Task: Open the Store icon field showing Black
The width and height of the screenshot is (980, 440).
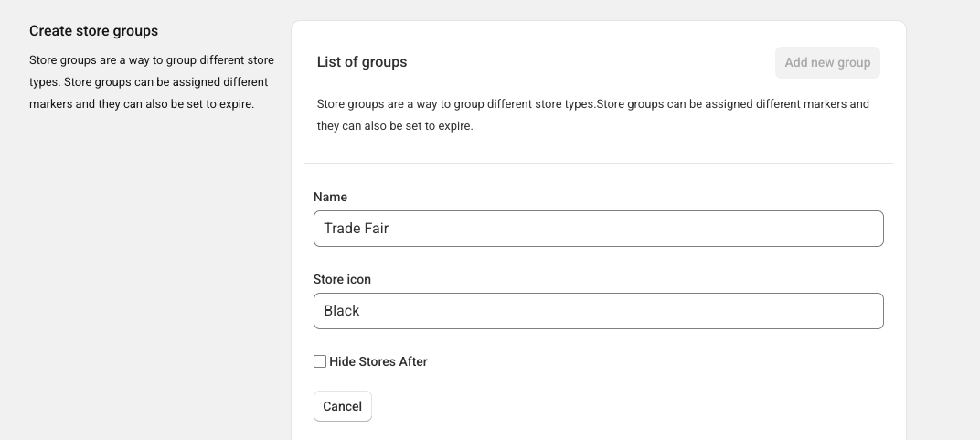Action: click(598, 311)
